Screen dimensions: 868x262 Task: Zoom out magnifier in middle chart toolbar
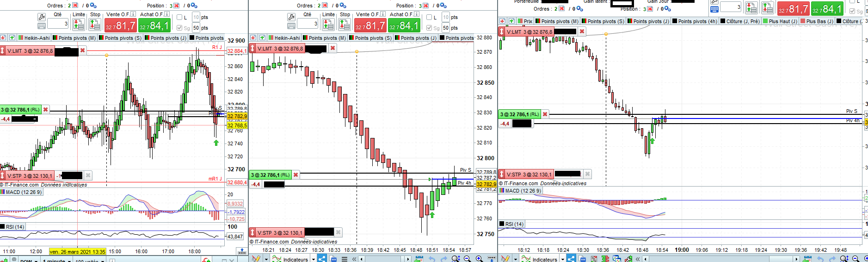pyautogui.click(x=467, y=259)
